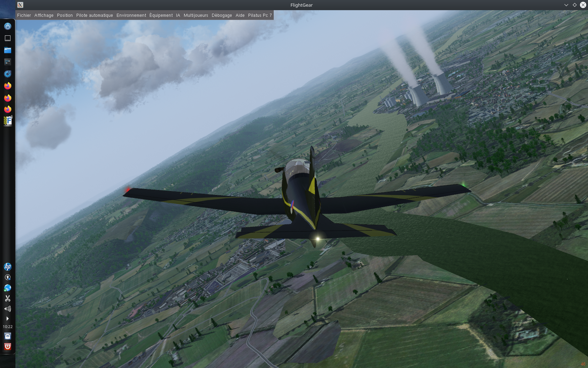The image size is (588, 368).
Task: Open the file manager from the panel
Action: coord(8,50)
